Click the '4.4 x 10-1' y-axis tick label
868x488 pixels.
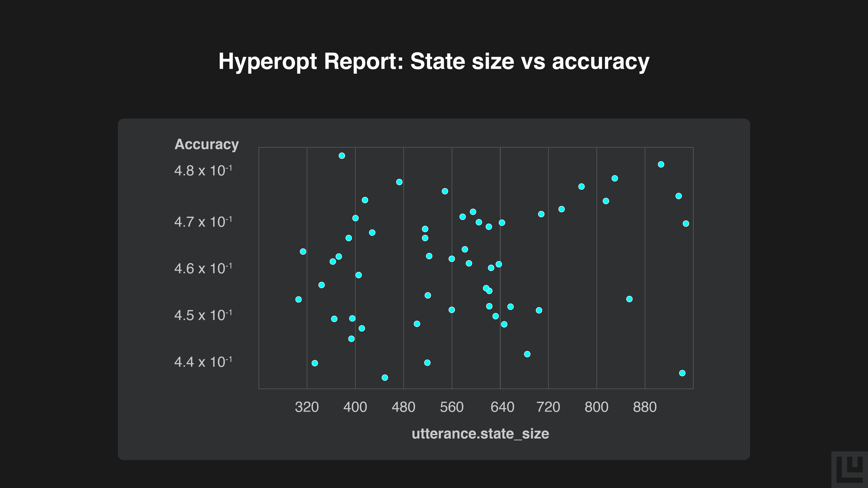click(x=203, y=362)
